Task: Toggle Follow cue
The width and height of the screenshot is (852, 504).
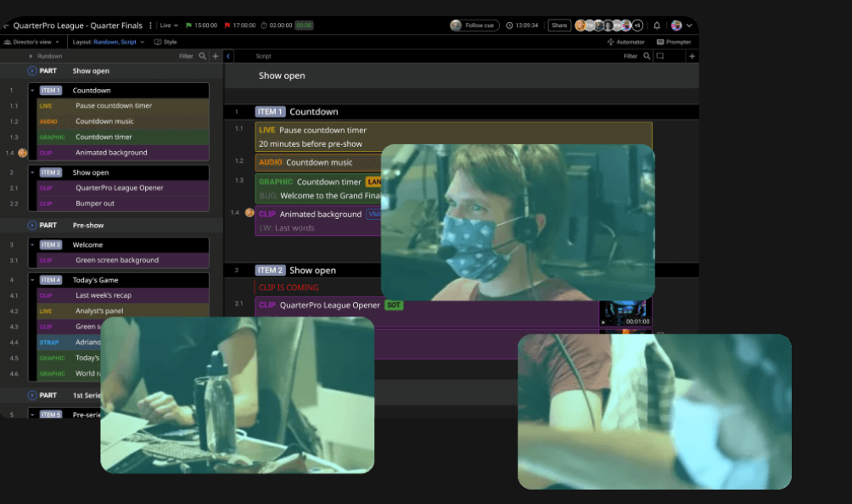Action: tap(474, 25)
